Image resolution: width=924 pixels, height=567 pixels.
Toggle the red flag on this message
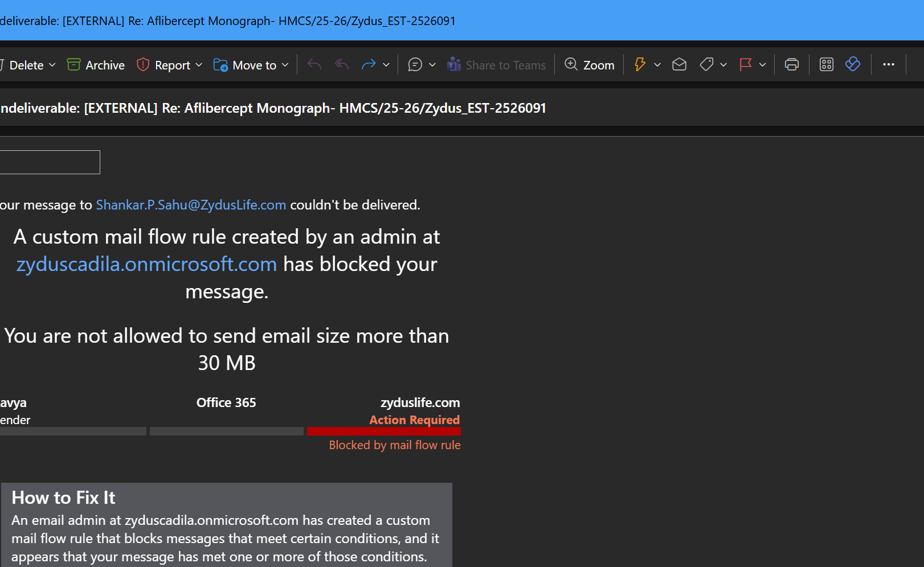745,65
